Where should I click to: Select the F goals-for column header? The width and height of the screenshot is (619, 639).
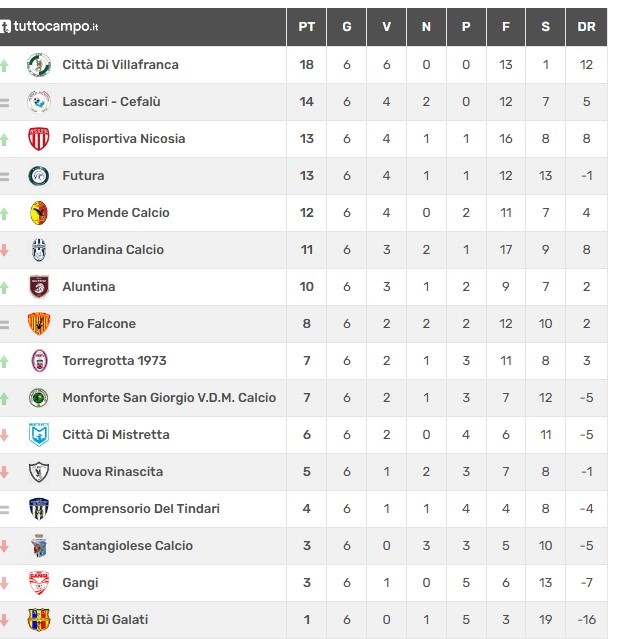coord(506,27)
